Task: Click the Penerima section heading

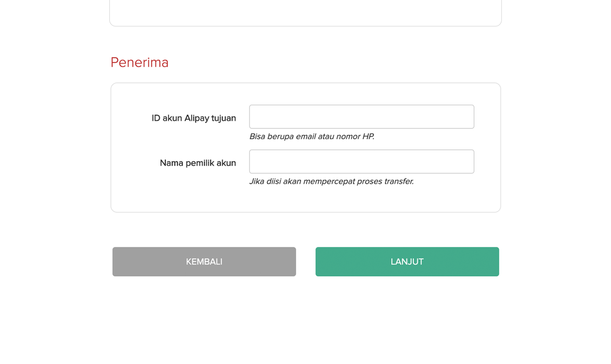Action: 139,62
